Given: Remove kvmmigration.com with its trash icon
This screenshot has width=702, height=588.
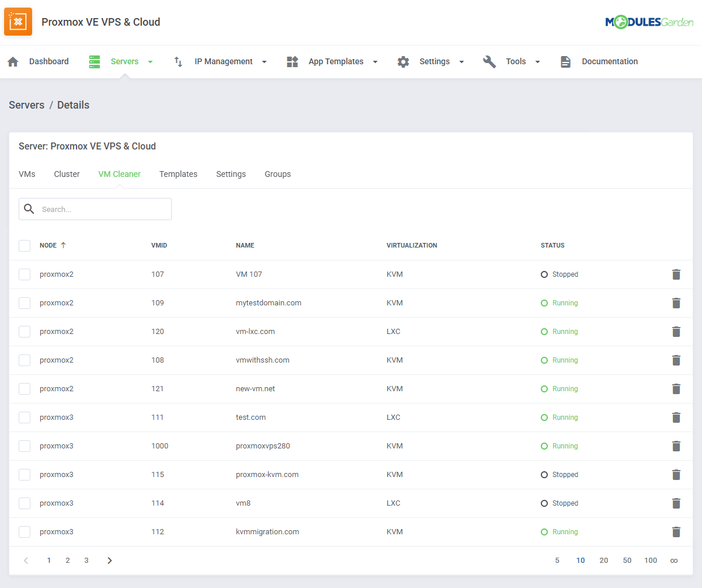Looking at the screenshot, I should [x=676, y=532].
